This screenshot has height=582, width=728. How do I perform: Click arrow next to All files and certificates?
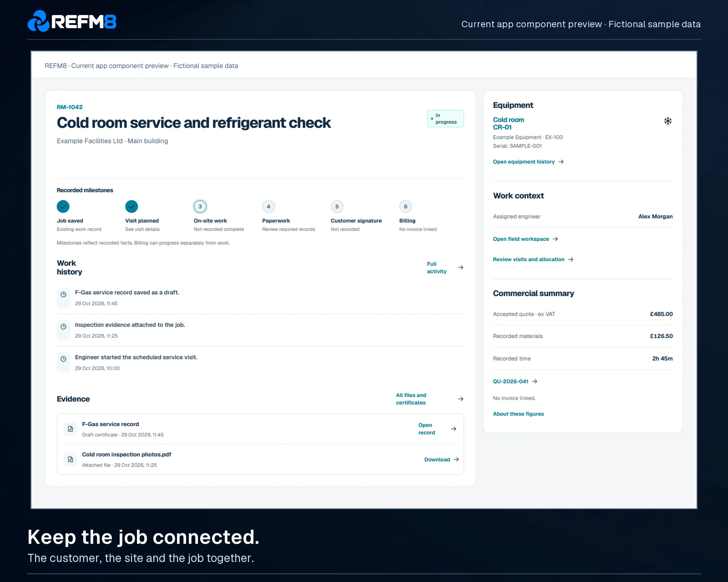click(460, 399)
